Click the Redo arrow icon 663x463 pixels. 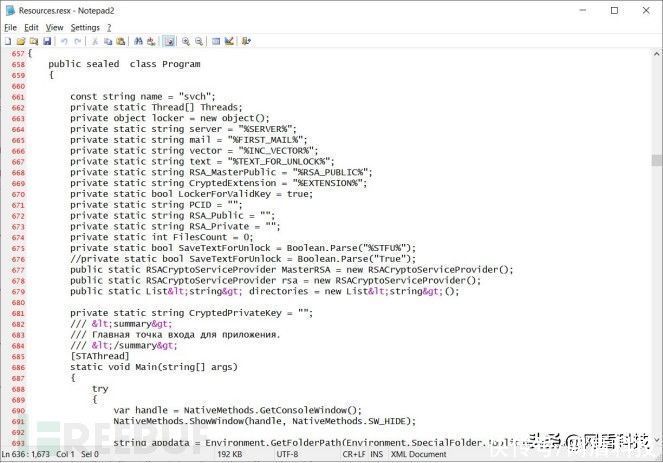pos(77,41)
